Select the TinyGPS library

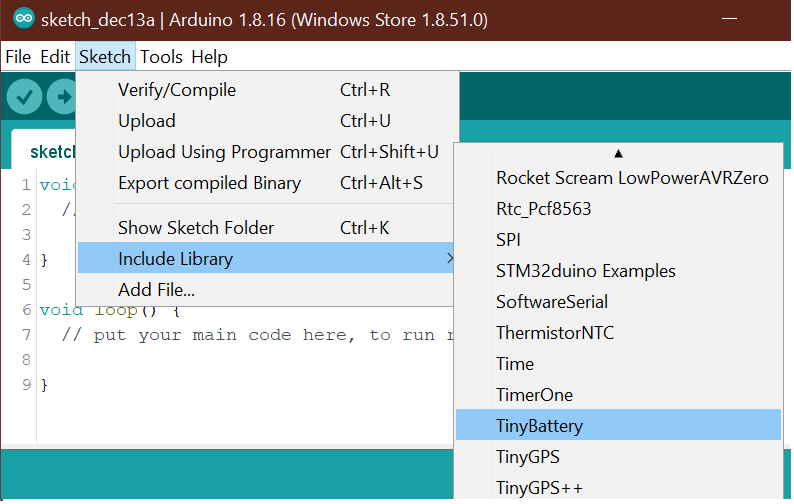pyautogui.click(x=618, y=457)
